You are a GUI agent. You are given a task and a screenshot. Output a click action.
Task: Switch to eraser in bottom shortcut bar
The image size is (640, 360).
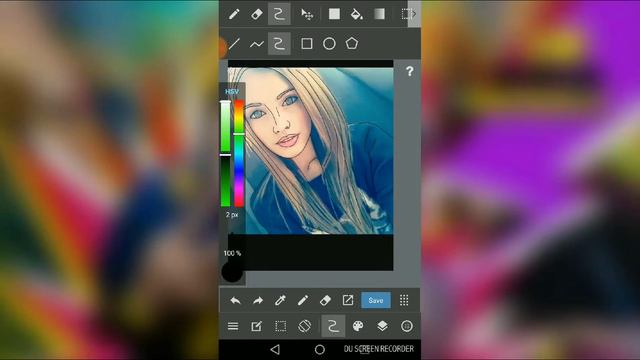pos(325,301)
